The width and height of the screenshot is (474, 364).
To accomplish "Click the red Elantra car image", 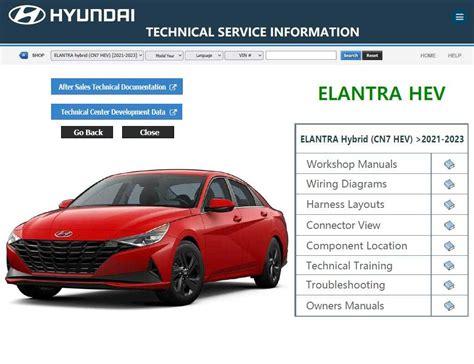I will click(x=147, y=237).
